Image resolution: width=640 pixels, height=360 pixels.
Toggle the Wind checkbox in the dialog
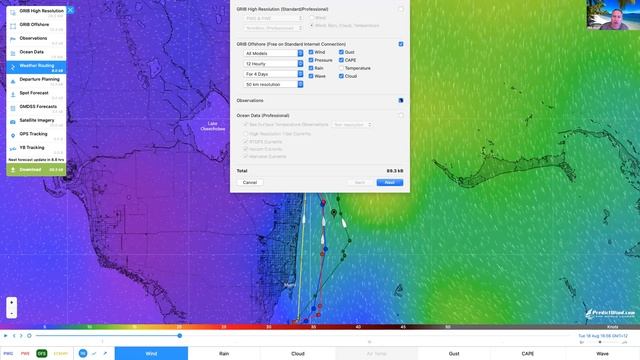point(311,52)
